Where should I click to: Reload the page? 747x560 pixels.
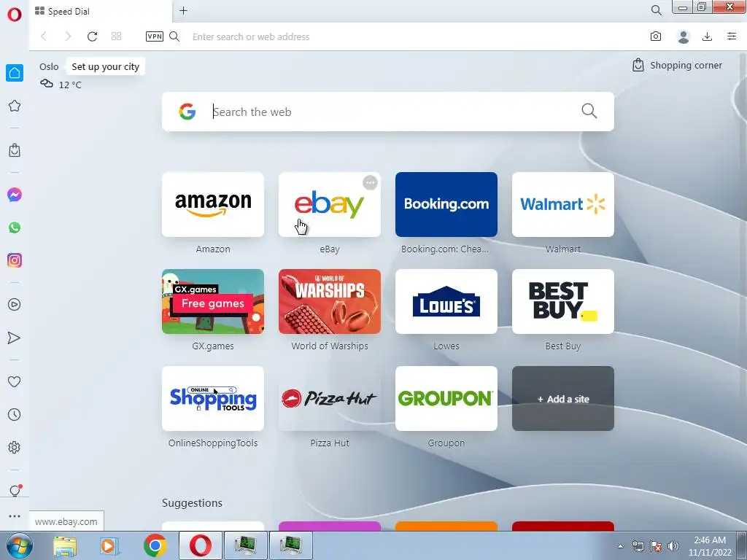(x=93, y=36)
